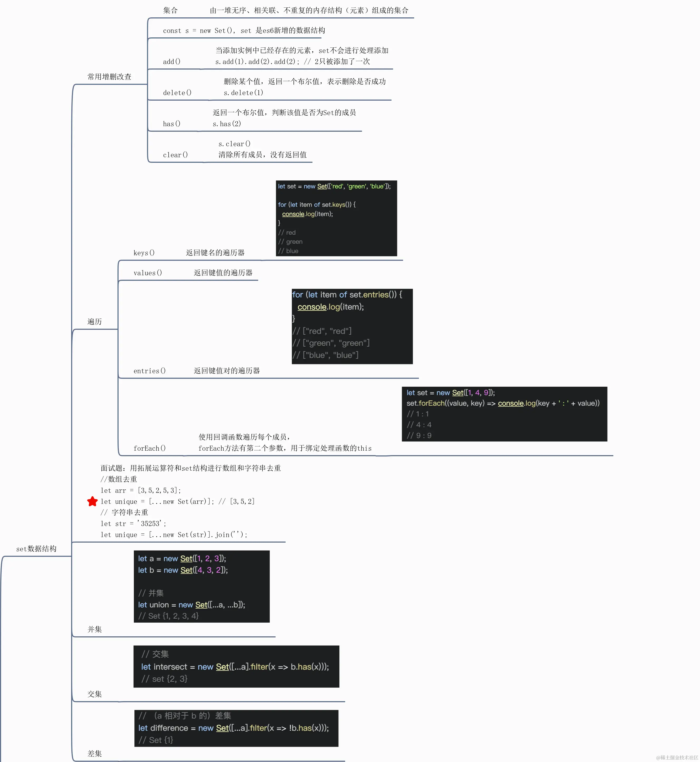Select the entries() node
This screenshot has height=762, width=700.
coord(150,371)
